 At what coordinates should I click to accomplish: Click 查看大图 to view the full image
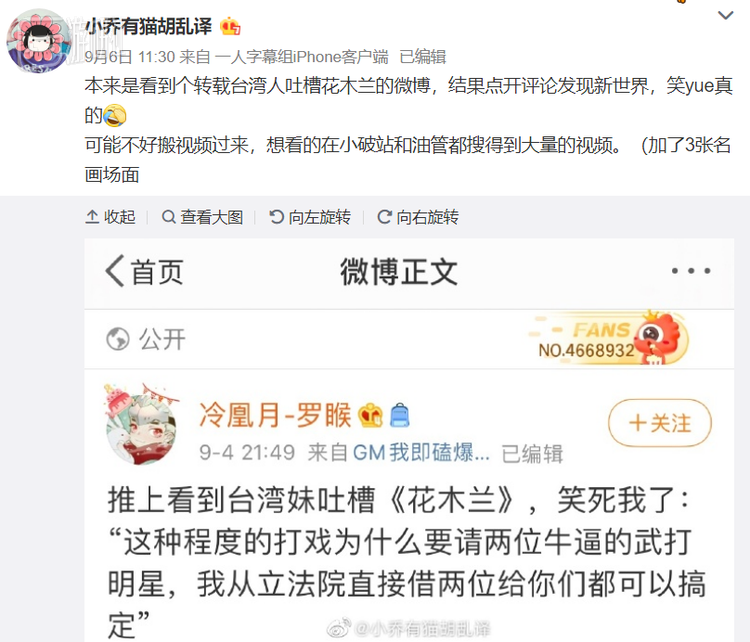(202, 217)
